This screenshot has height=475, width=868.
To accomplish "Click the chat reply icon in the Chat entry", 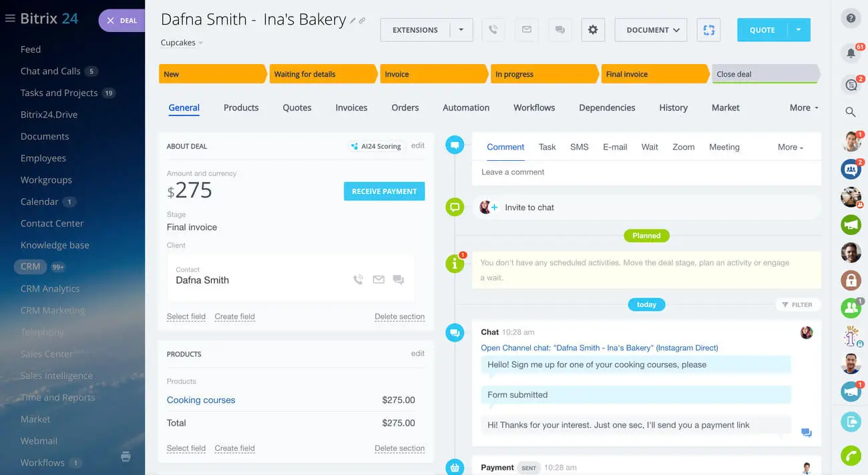I will pos(807,433).
